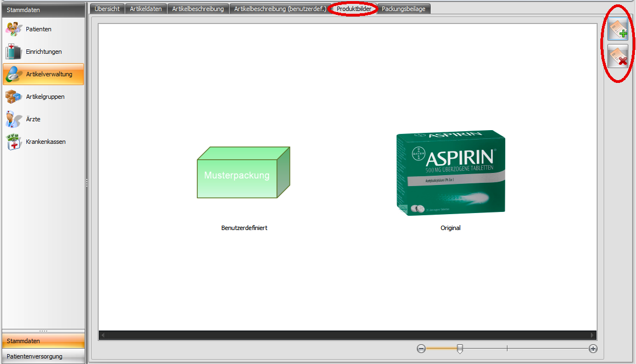Zoom out with the minus icon

421,349
